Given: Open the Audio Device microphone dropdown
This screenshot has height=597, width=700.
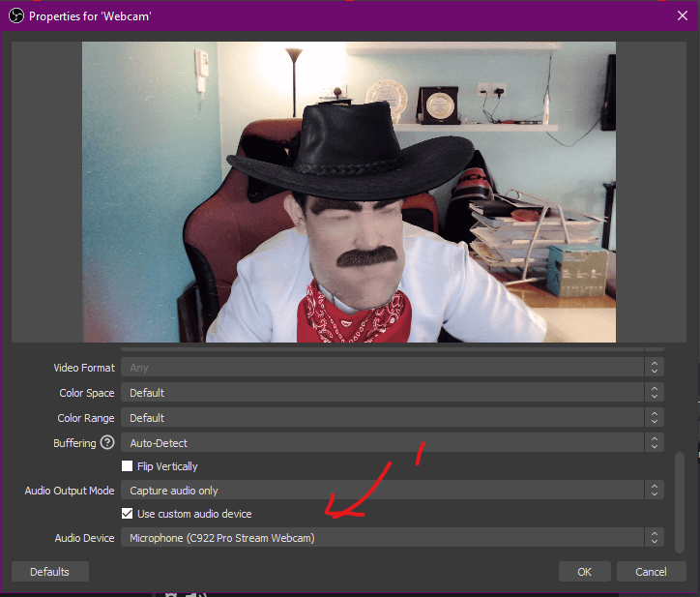Looking at the screenshot, I should point(393,538).
